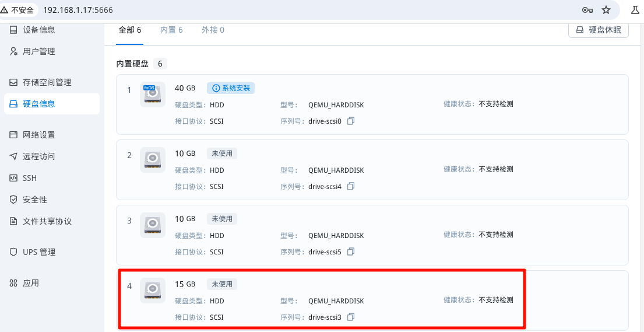Open the browser labs flask icon
This screenshot has height=332, width=644.
coord(635,10)
